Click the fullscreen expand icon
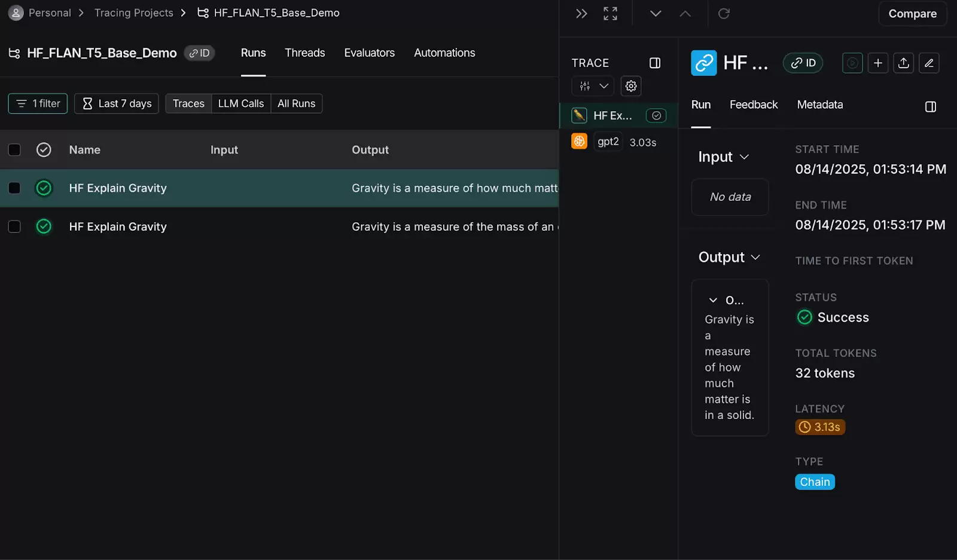 [x=610, y=14]
